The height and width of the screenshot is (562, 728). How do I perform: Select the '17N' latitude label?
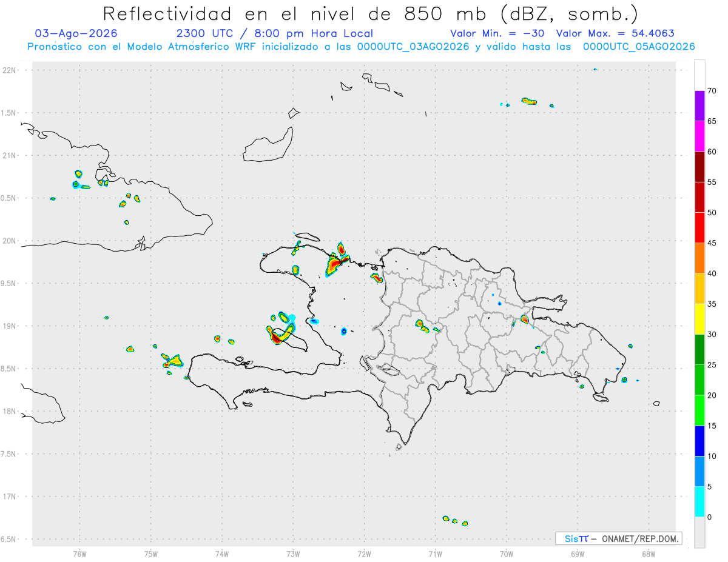coord(9,497)
